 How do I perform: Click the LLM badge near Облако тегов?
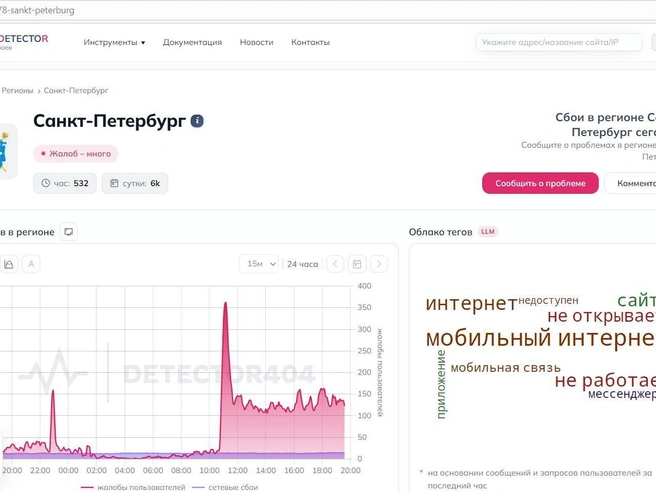coord(488,231)
